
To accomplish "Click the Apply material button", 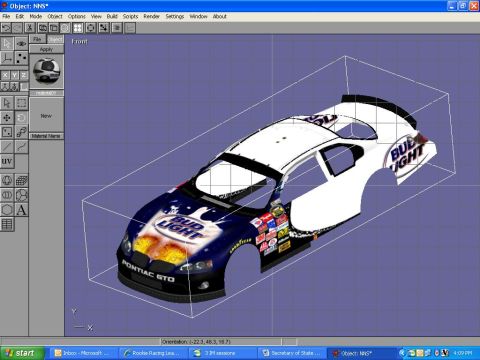I will pyautogui.click(x=46, y=49).
